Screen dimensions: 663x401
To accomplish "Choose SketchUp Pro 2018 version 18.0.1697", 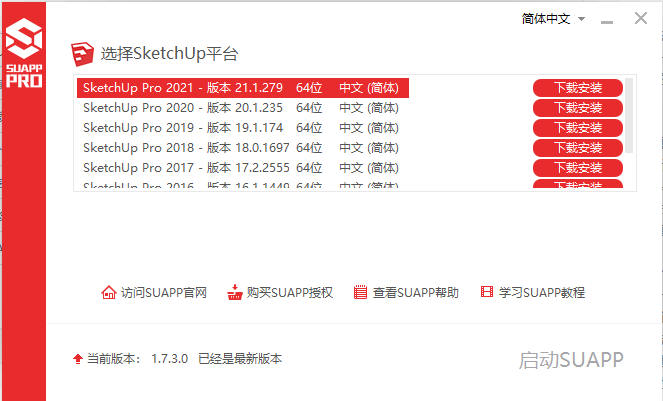I will [242, 147].
